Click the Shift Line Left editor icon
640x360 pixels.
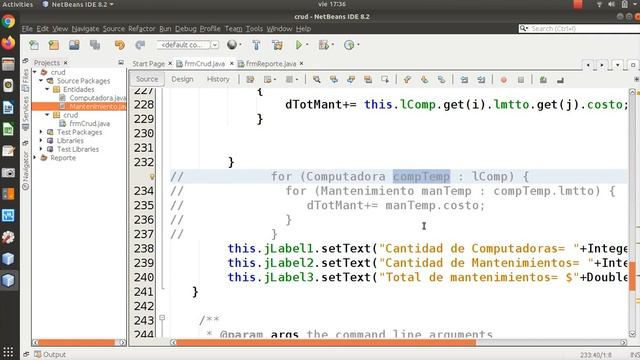coord(464,80)
